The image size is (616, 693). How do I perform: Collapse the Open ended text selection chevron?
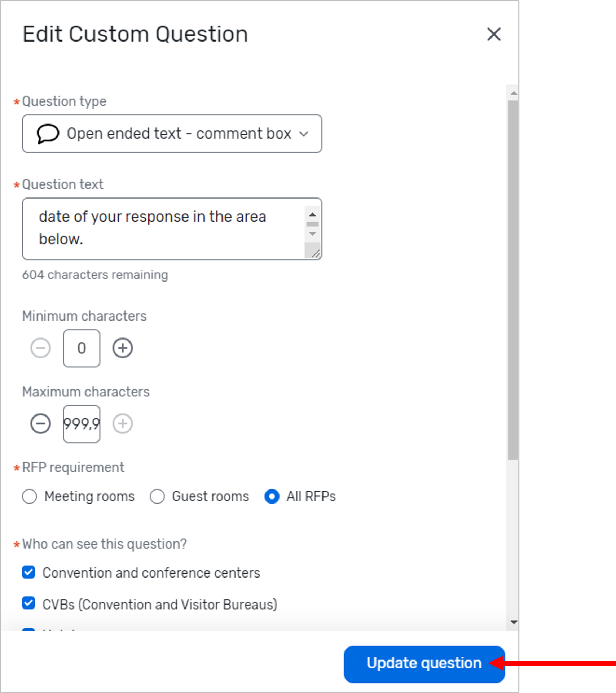pyautogui.click(x=304, y=134)
